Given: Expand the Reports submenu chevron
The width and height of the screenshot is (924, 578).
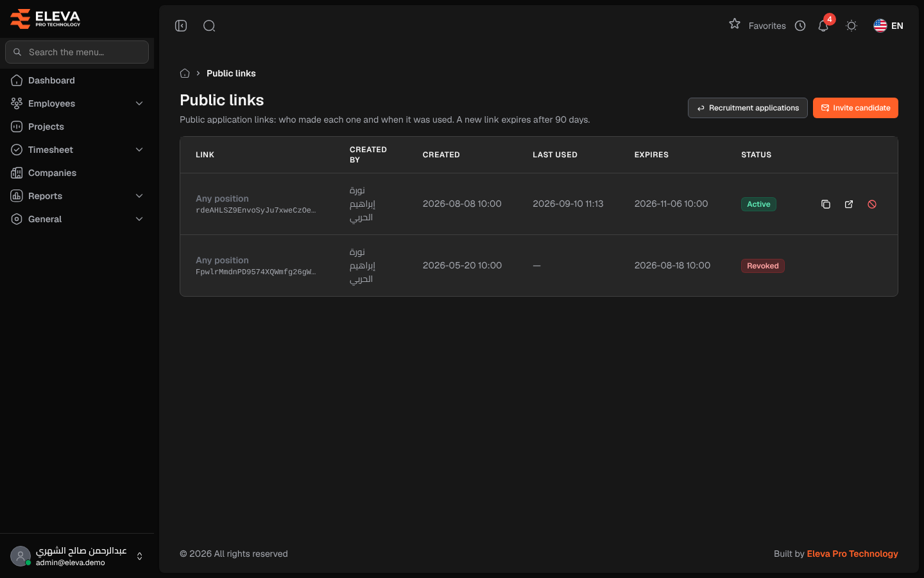Looking at the screenshot, I should (139, 196).
